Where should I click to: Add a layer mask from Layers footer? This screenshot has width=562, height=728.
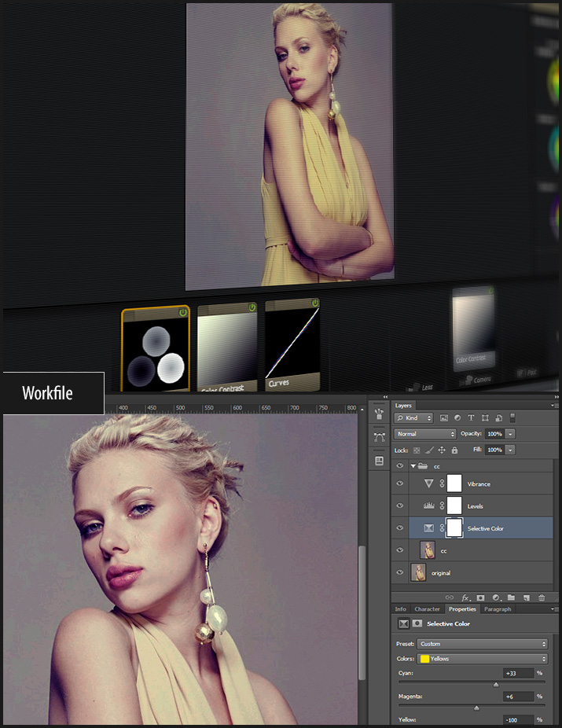[481, 597]
